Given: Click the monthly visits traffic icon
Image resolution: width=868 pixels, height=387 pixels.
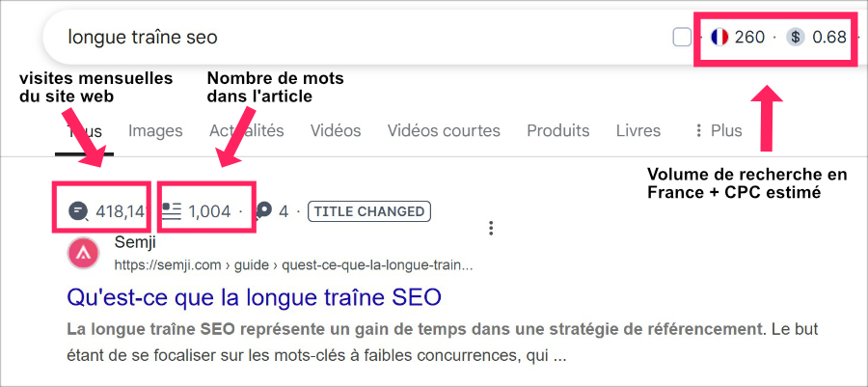Looking at the screenshot, I should 77,211.
